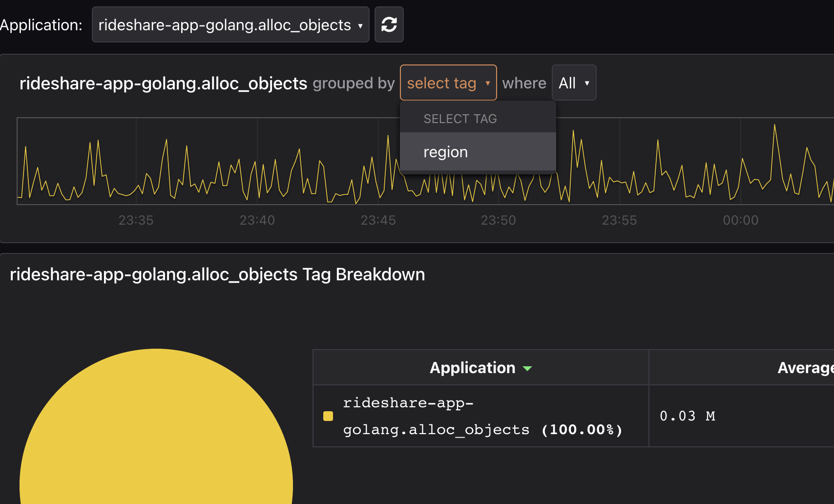Toggle sorting by clicking Application header
The image size is (834, 504).
[x=472, y=368]
